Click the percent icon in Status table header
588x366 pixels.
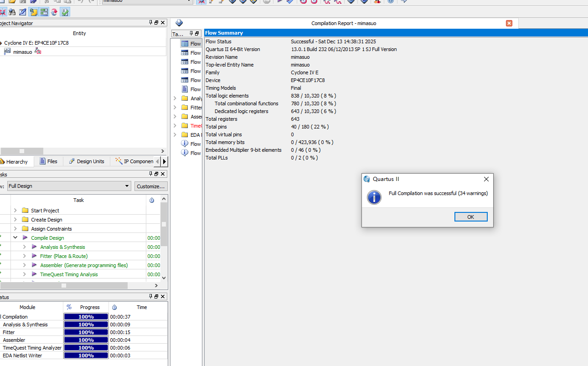(x=69, y=307)
